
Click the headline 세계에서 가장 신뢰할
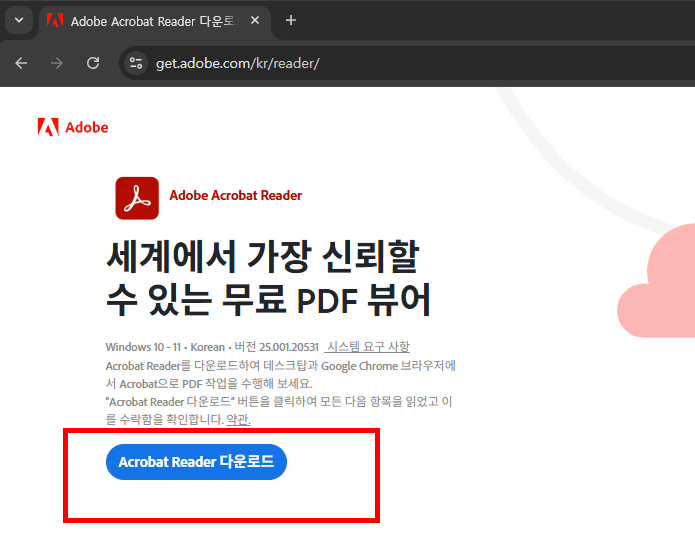[263, 257]
